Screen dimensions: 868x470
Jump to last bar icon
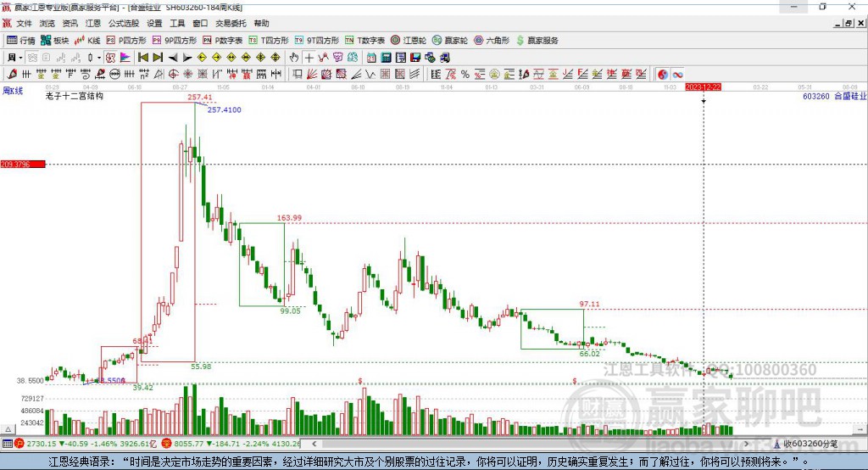click(158, 58)
